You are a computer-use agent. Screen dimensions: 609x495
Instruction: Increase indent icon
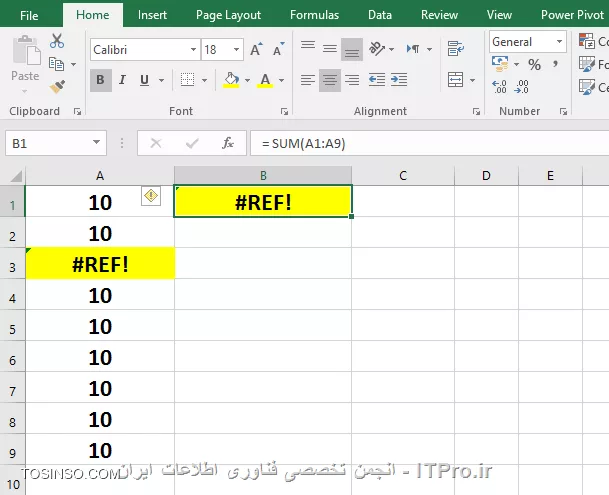[399, 80]
